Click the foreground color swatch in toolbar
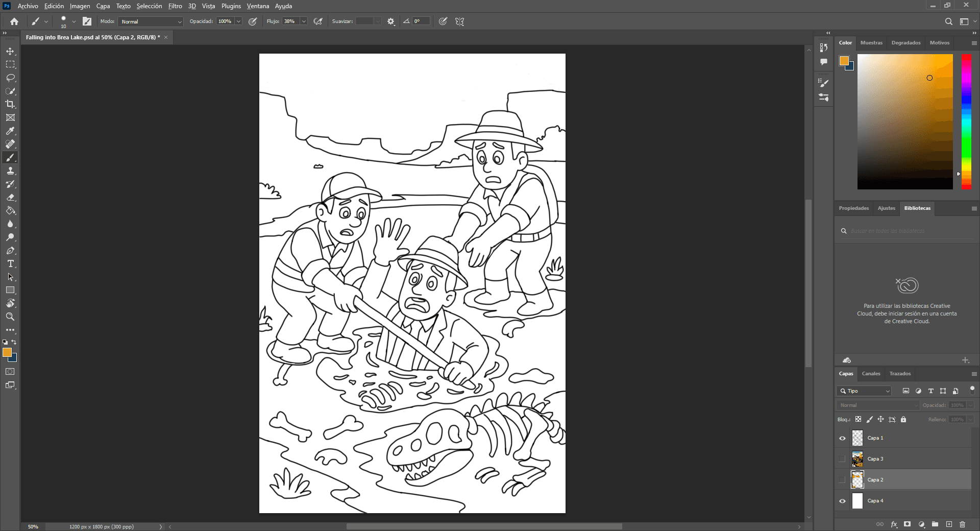 [x=7, y=352]
